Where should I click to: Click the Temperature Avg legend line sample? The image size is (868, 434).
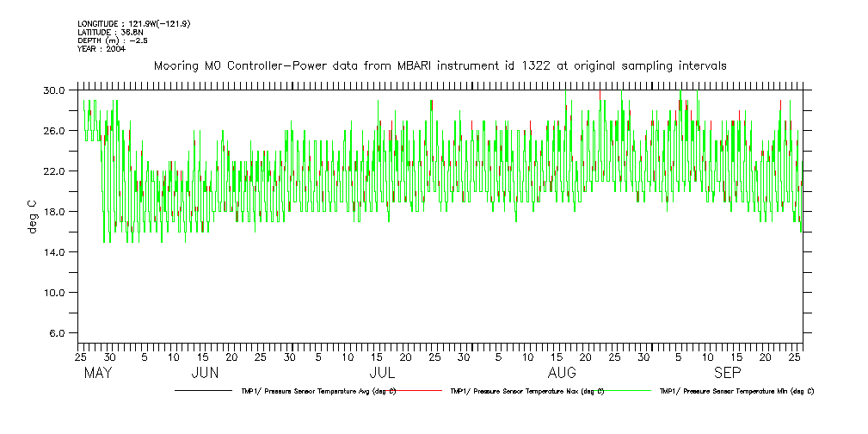[x=204, y=391]
